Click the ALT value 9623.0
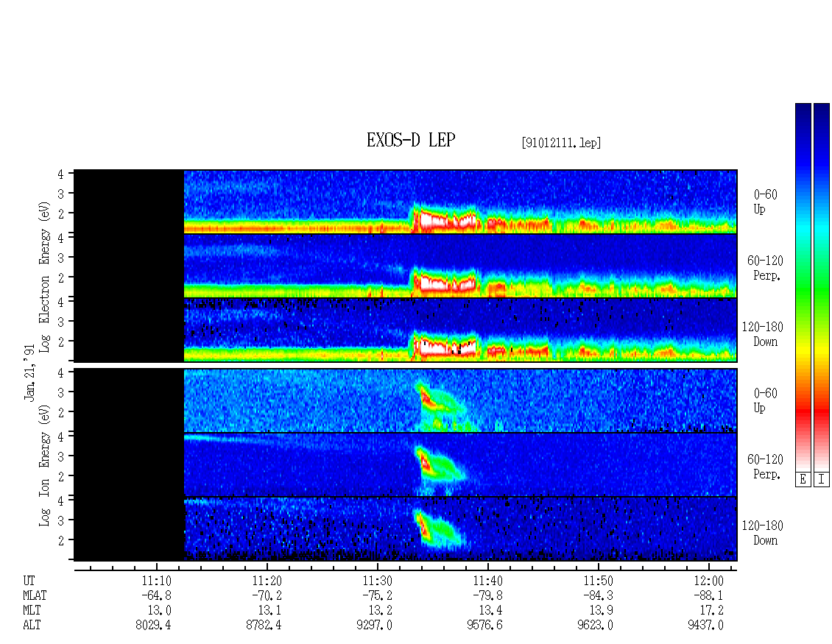The width and height of the screenshot is (832, 644). (595, 626)
